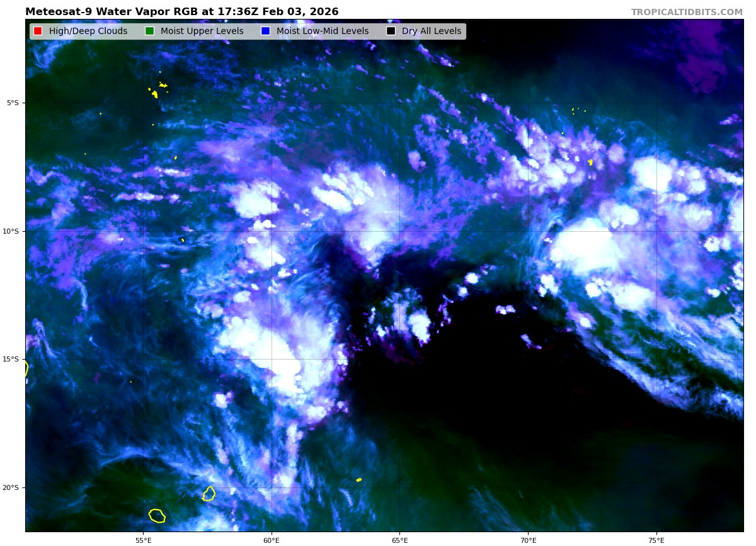The image size is (756, 546).
Task: Click the 65°E longitude axis label
Action: [399, 540]
